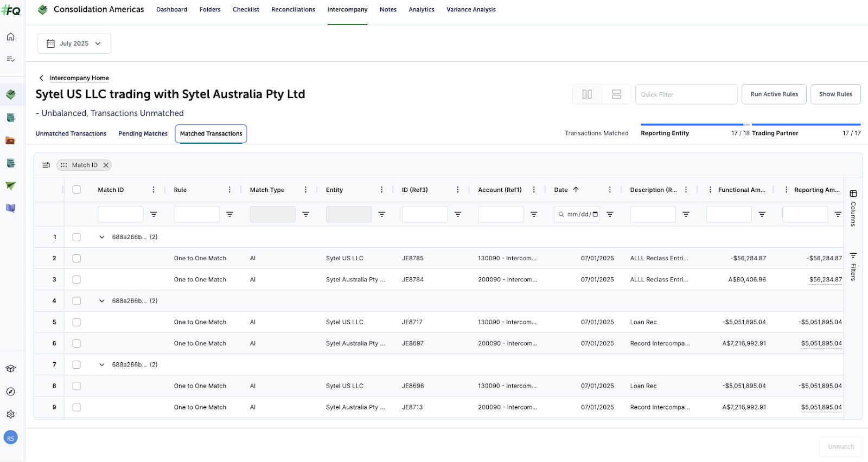Click the RS user avatar

(x=10, y=438)
